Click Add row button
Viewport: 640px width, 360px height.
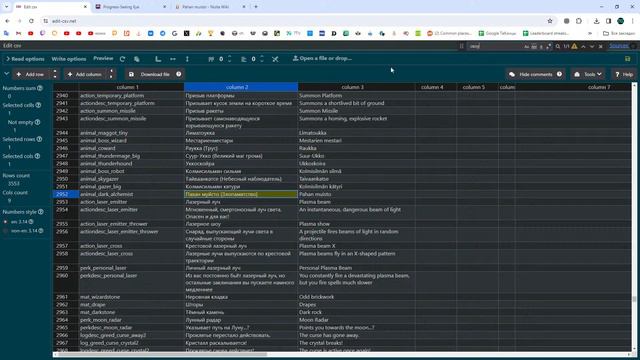point(30,74)
